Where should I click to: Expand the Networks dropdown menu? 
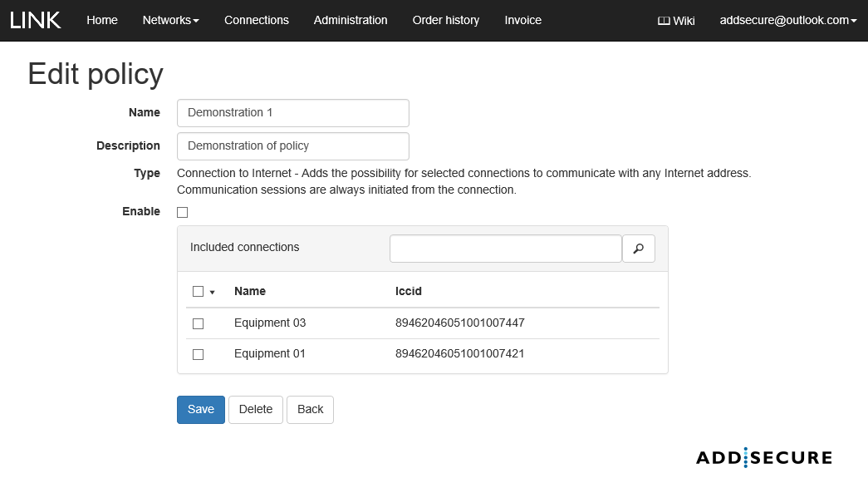pyautogui.click(x=170, y=20)
